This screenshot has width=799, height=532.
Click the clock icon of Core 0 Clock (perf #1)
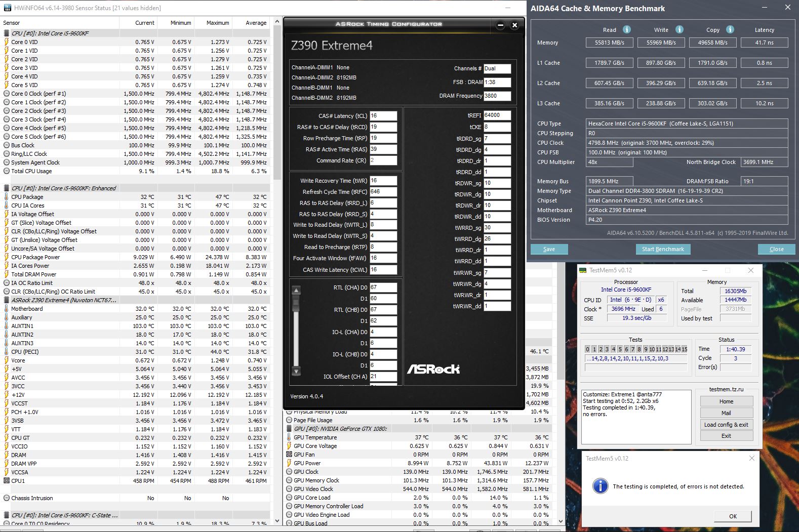pos(7,94)
